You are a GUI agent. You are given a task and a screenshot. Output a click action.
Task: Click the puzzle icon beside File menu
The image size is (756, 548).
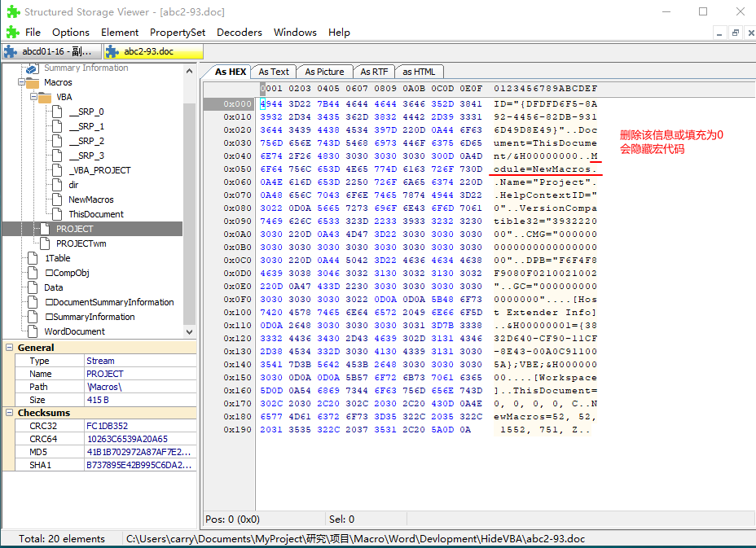(x=13, y=33)
